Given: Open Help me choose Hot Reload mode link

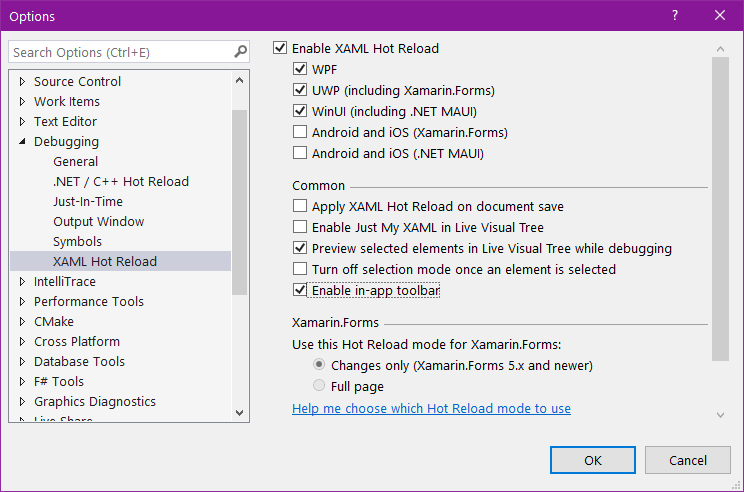Looking at the screenshot, I should coord(431,408).
